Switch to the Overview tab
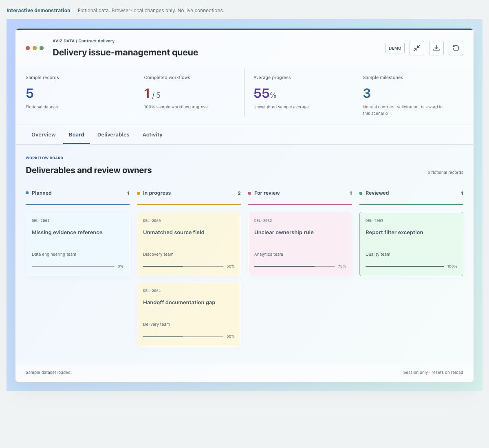The image size is (489, 448). tap(44, 135)
